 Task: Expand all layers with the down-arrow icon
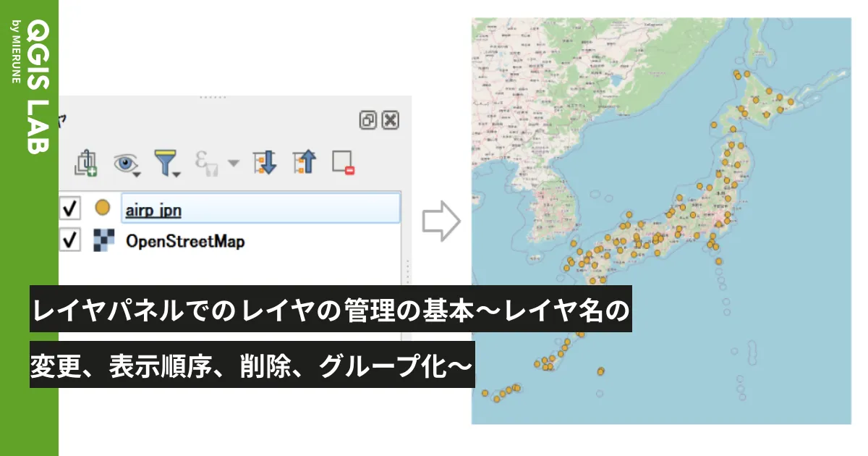point(265,162)
